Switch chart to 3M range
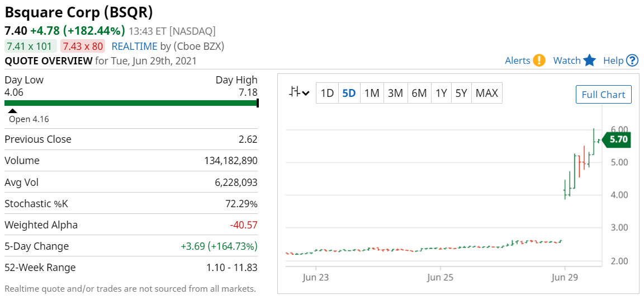This screenshot has width=644, height=299. point(396,94)
